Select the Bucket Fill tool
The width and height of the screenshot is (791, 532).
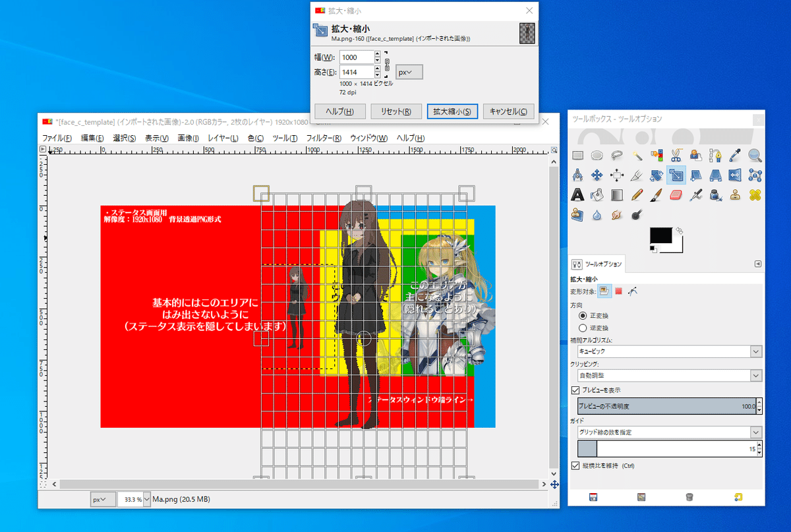coord(597,195)
